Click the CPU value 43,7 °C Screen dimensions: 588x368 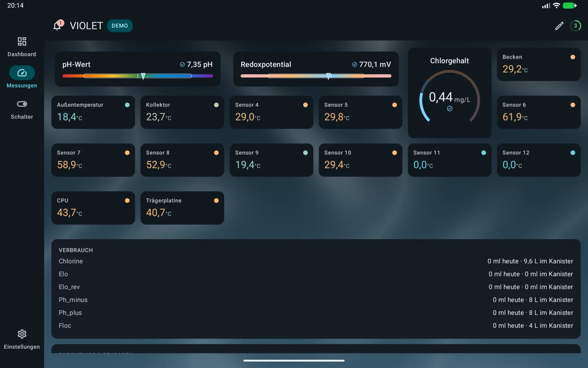(x=69, y=213)
